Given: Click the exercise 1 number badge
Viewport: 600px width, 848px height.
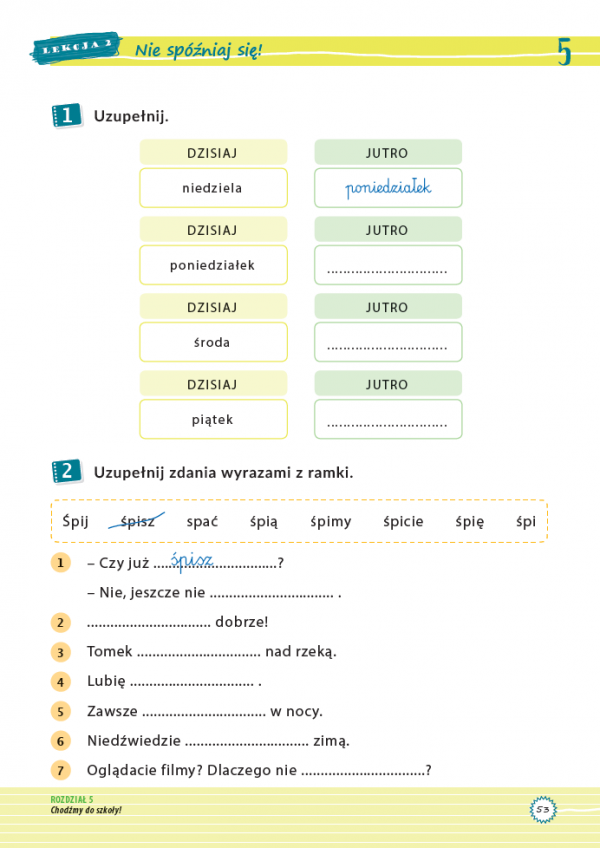Looking at the screenshot, I should click(66, 116).
